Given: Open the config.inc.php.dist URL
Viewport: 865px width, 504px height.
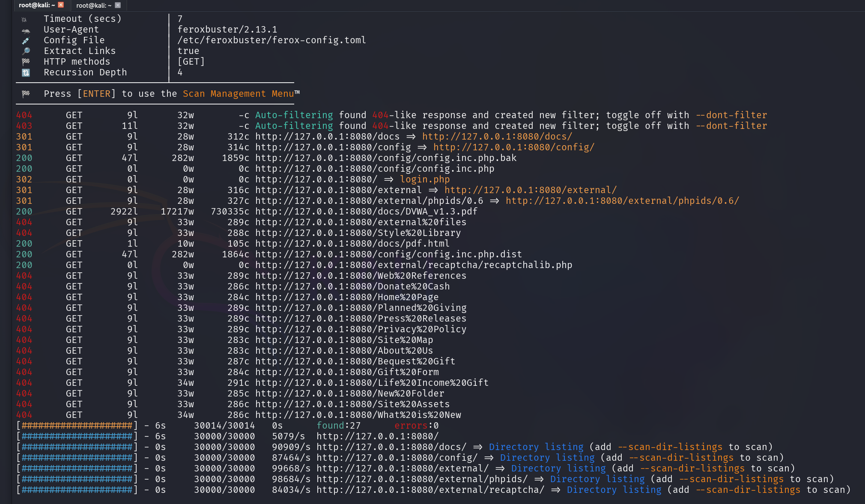Looking at the screenshot, I should point(388,254).
